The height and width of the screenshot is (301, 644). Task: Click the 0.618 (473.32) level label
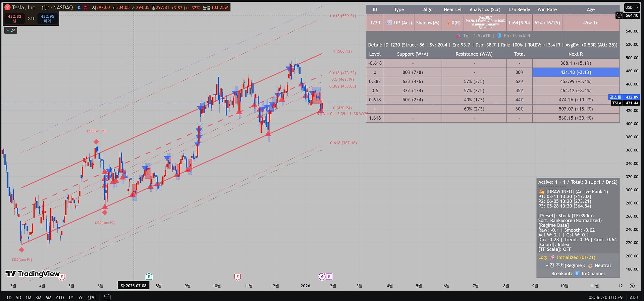click(x=342, y=73)
